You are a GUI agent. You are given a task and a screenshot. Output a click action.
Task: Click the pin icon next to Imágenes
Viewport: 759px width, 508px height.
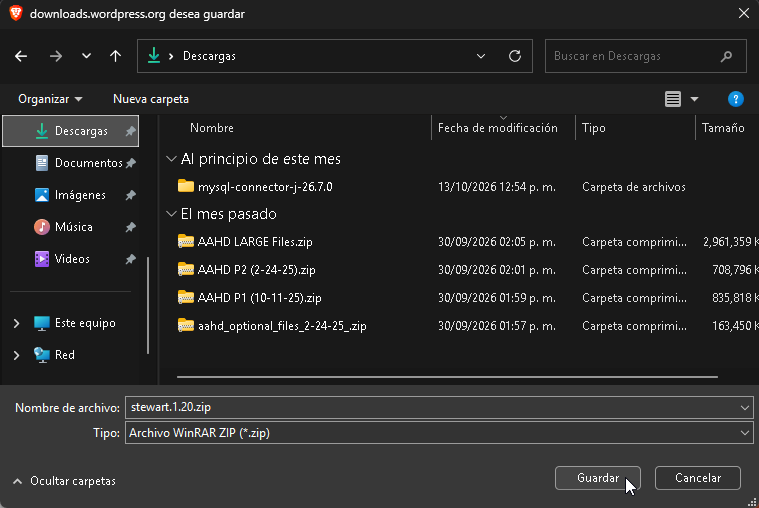(x=130, y=195)
